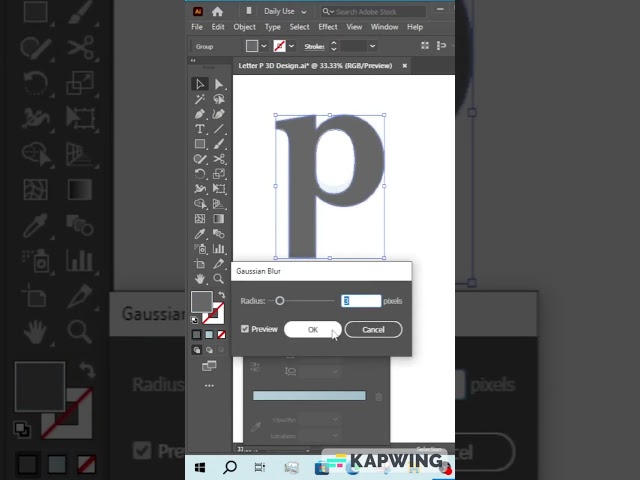Select the Direct Selection tool
The height and width of the screenshot is (480, 640).
click(219, 84)
